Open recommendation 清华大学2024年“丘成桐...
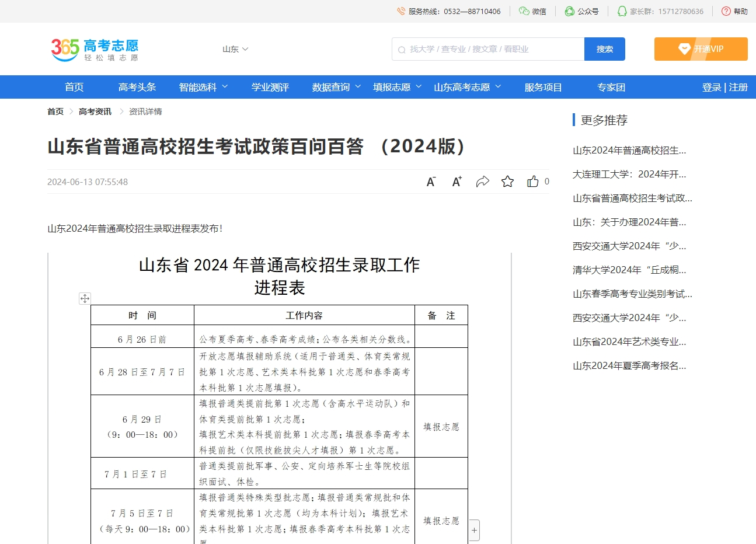Screen dimensions: 756x544 pos(629,270)
